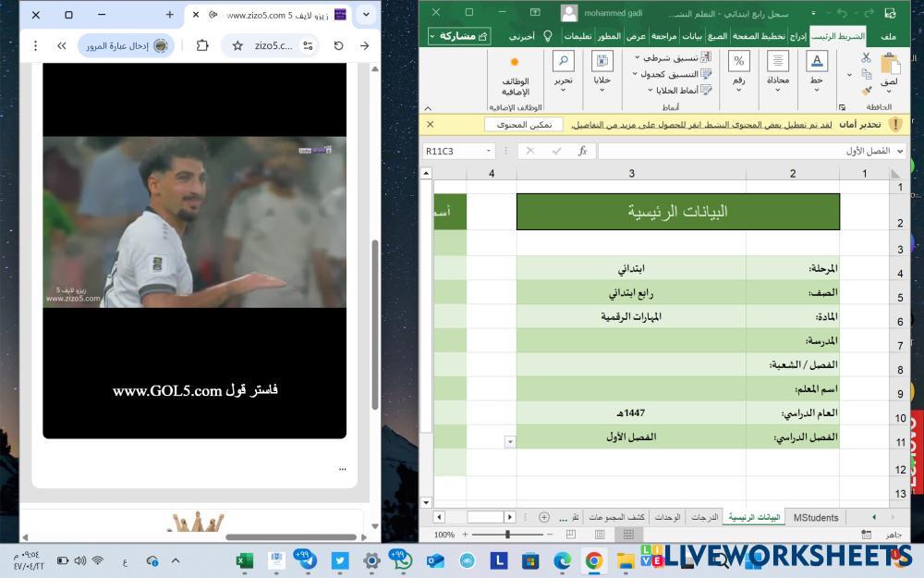Click the Enable Content button
The width and height of the screenshot is (924, 578).
tap(524, 124)
